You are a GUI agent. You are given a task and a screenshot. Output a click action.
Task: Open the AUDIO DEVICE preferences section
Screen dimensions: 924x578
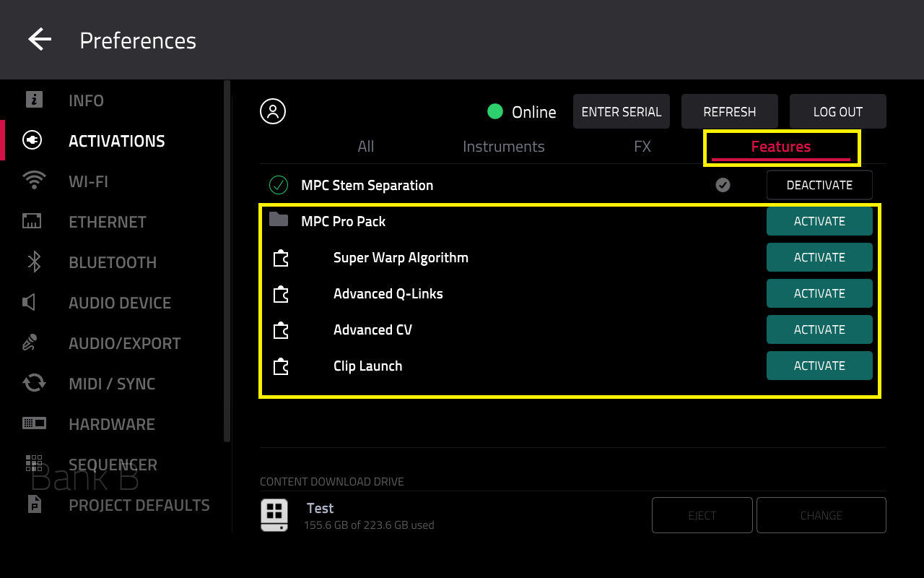pos(120,303)
